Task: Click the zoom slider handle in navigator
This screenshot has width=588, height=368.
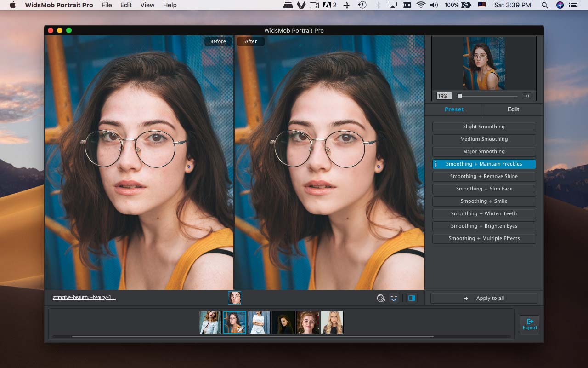Action: point(459,96)
